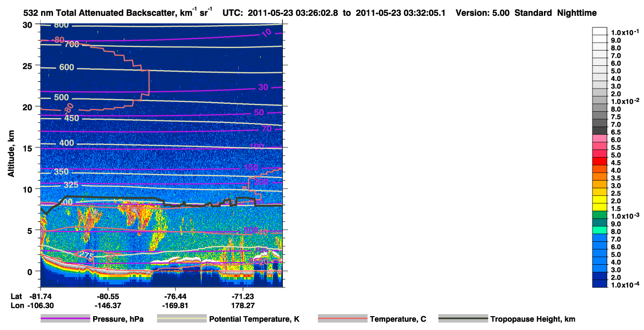Image resolution: width=644 pixels, height=330 pixels.
Task: Click the purple '70' pressure contour label
Action: (267, 129)
